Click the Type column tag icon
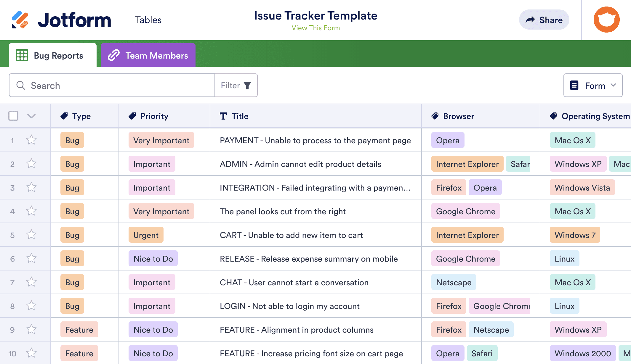The height and width of the screenshot is (364, 631). (x=64, y=116)
